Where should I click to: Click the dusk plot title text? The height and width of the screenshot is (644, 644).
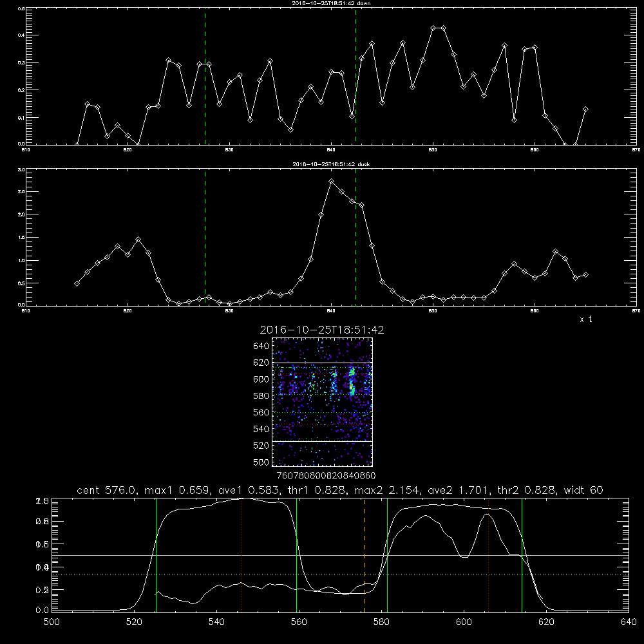tap(331, 164)
